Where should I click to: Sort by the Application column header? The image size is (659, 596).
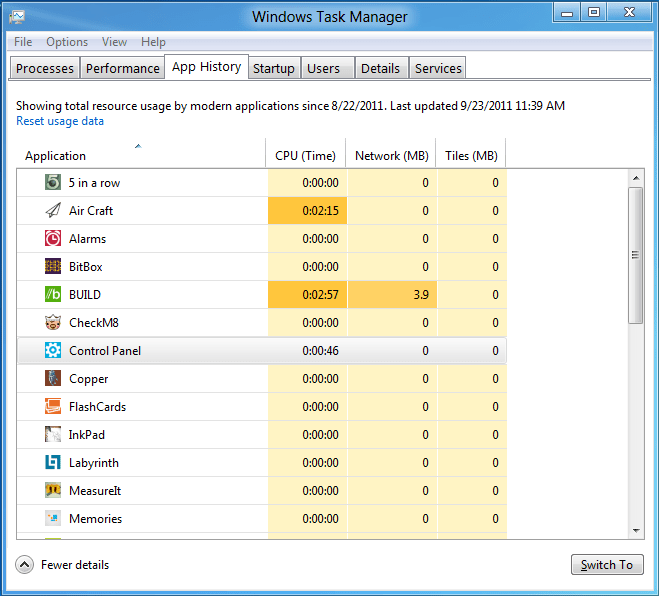[140, 153]
